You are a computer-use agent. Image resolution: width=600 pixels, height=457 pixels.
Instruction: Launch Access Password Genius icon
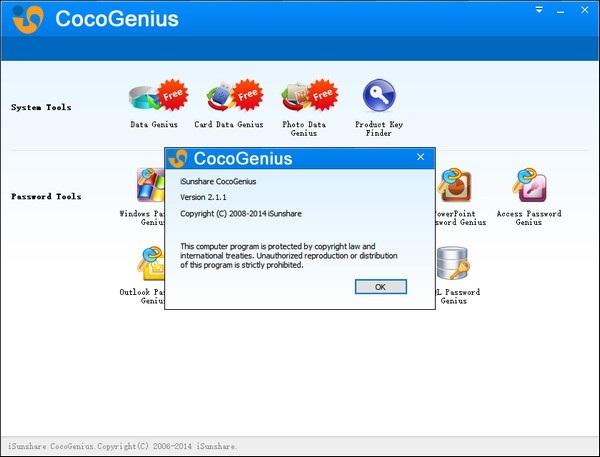[530, 185]
